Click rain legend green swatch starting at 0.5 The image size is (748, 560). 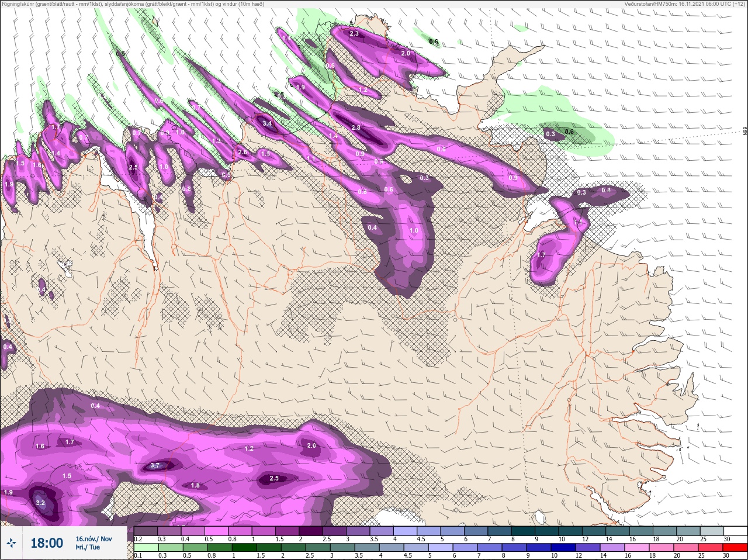195,548
